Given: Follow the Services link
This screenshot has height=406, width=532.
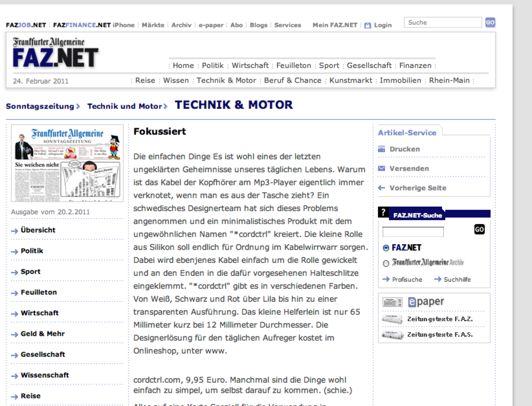Looking at the screenshot, I should 288,25.
